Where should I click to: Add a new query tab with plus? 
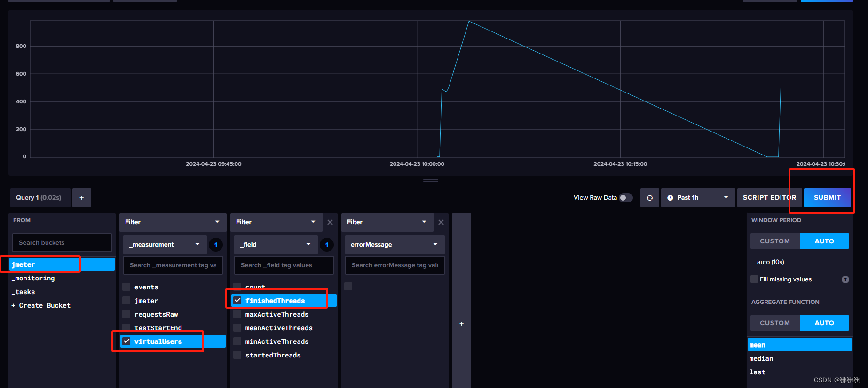81,198
